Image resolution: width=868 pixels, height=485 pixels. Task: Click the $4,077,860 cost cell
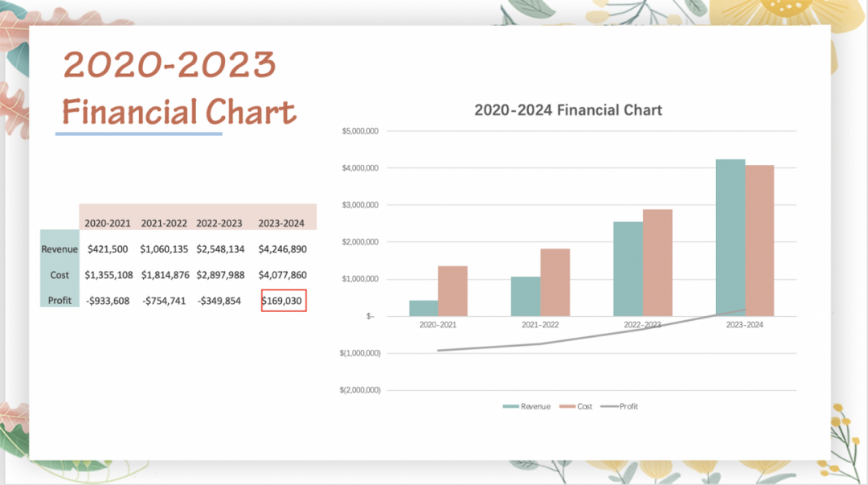[x=282, y=275]
